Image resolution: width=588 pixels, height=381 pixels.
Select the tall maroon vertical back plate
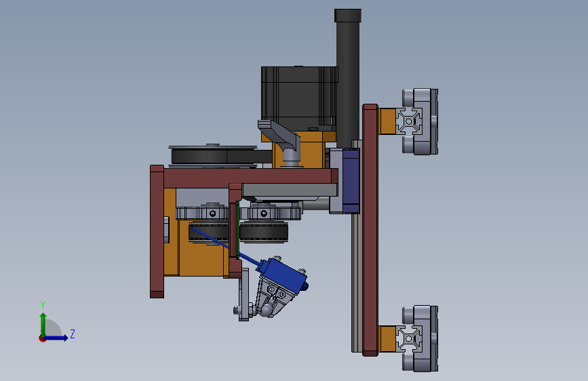(370, 230)
